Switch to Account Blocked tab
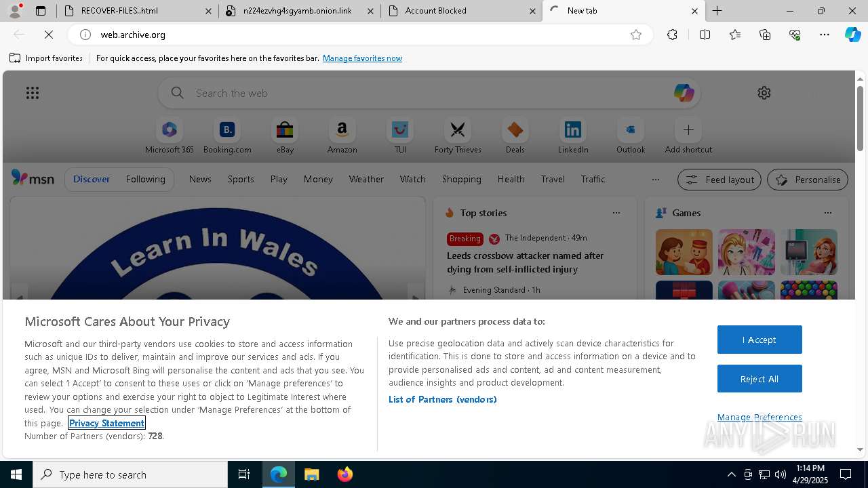The height and width of the screenshot is (488, 868). coord(461,11)
